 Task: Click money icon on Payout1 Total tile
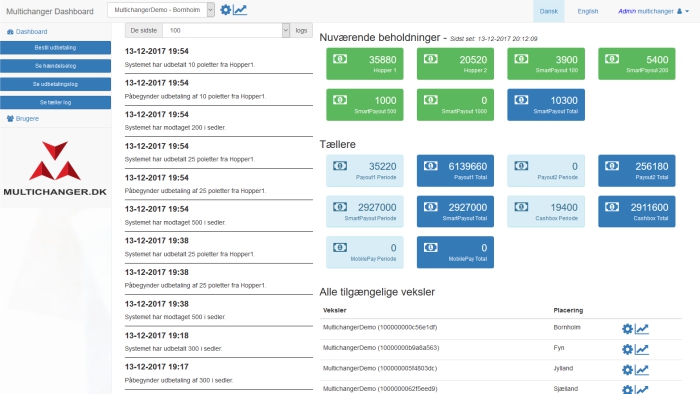(430, 166)
